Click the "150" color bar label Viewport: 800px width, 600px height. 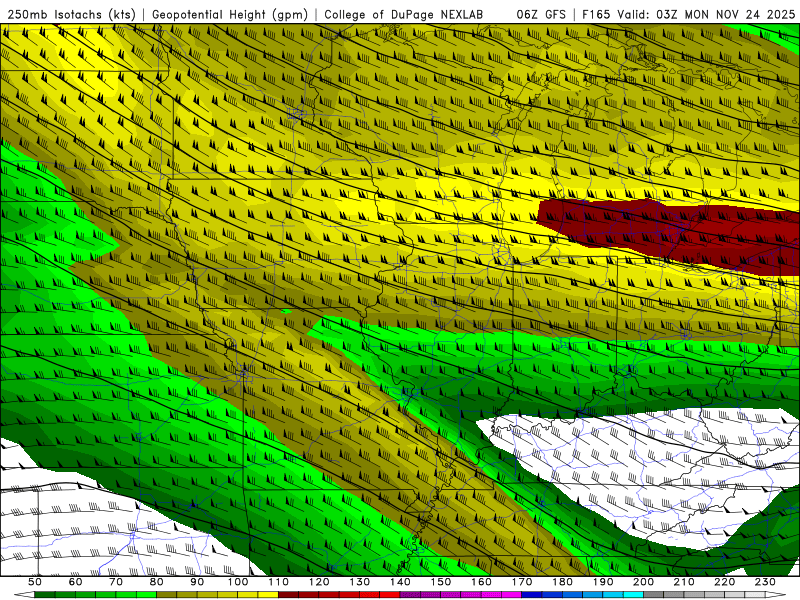441,582
